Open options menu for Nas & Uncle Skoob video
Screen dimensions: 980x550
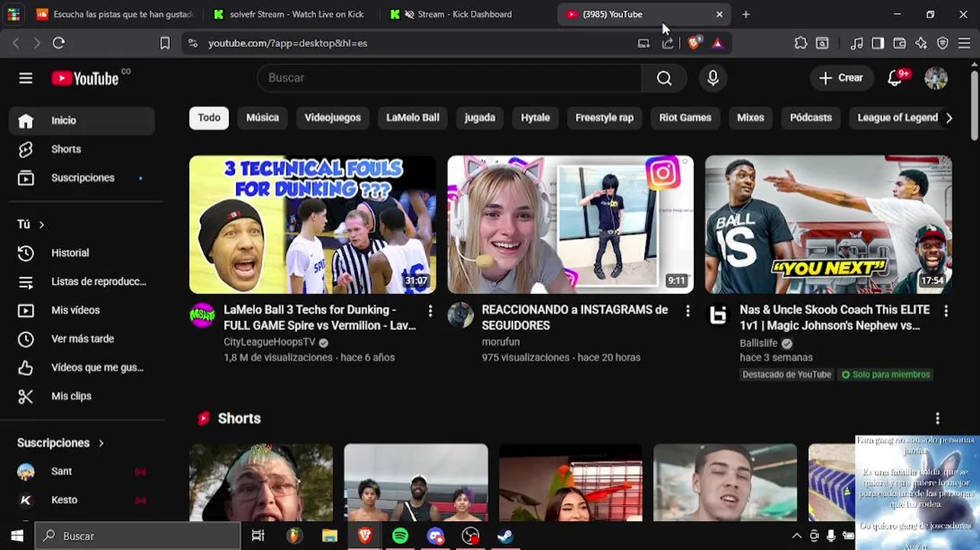tap(946, 311)
